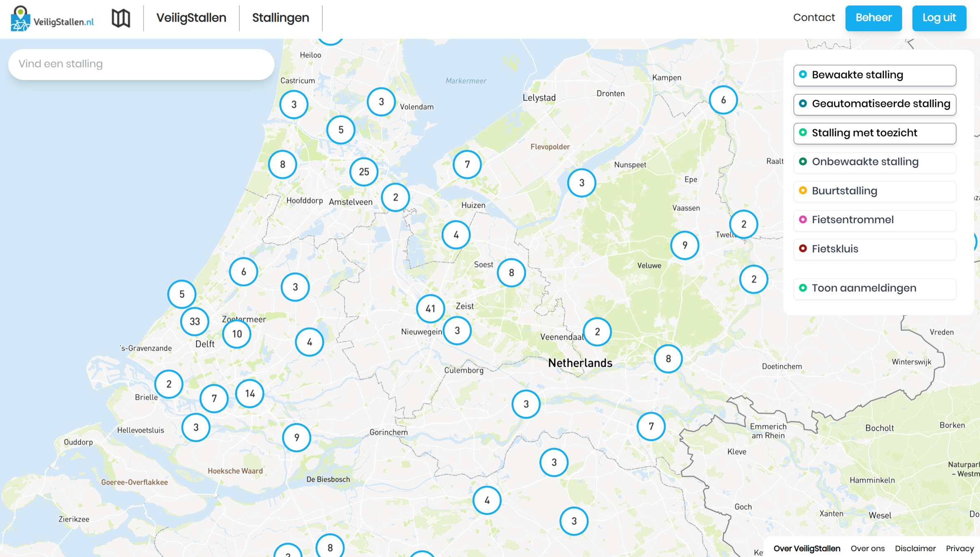The image size is (980, 557).
Task: Toggle the Bewaakte stalling filter
Action: (874, 75)
